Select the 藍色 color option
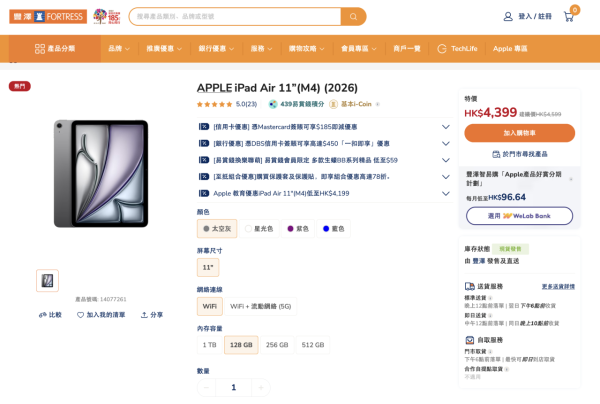 point(333,228)
